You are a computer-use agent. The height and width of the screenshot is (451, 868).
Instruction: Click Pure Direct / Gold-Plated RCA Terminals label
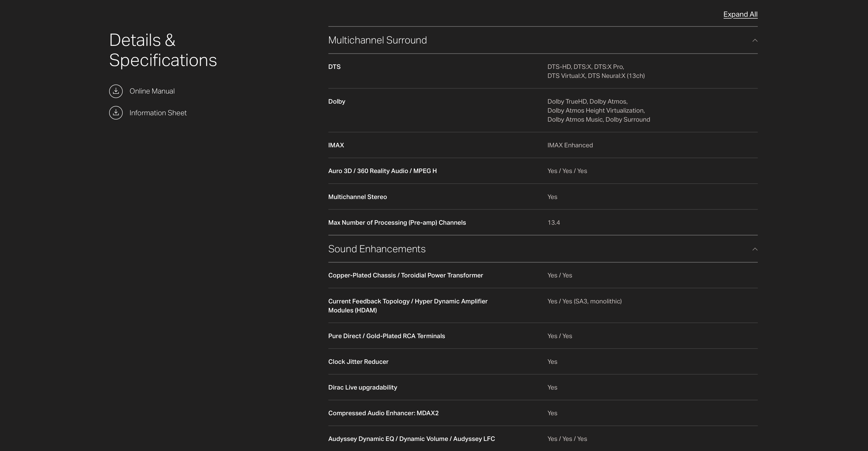coord(387,336)
